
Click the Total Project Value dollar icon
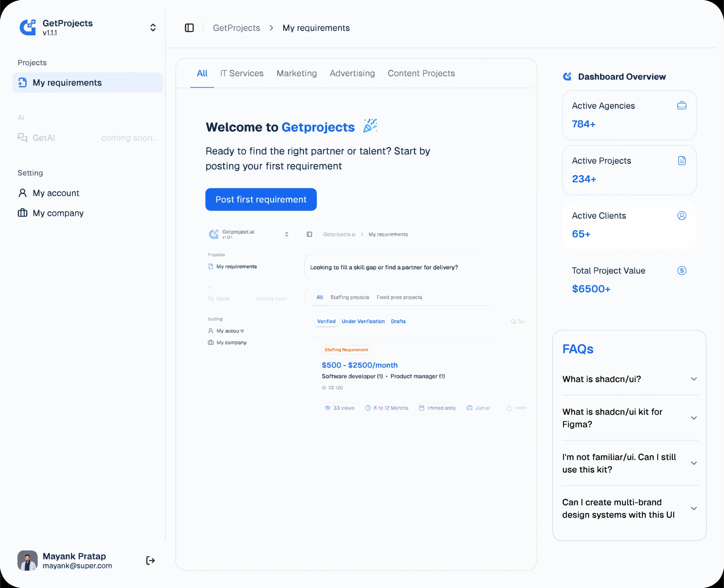click(682, 270)
